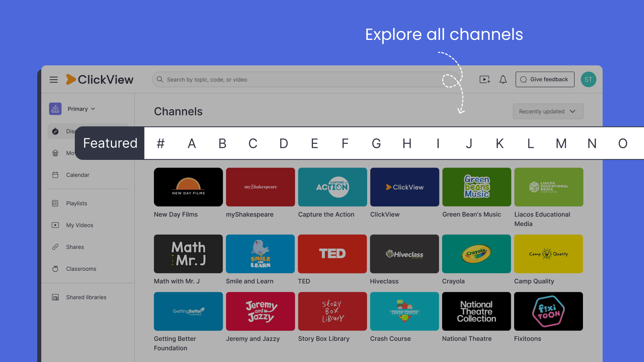Image resolution: width=644 pixels, height=362 pixels.
Task: Open the Fixitoons channel thumbnail
Action: point(548,311)
